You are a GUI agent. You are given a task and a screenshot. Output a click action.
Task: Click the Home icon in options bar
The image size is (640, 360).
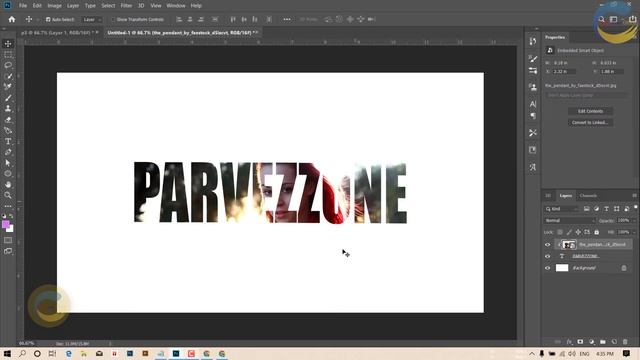tap(12, 19)
